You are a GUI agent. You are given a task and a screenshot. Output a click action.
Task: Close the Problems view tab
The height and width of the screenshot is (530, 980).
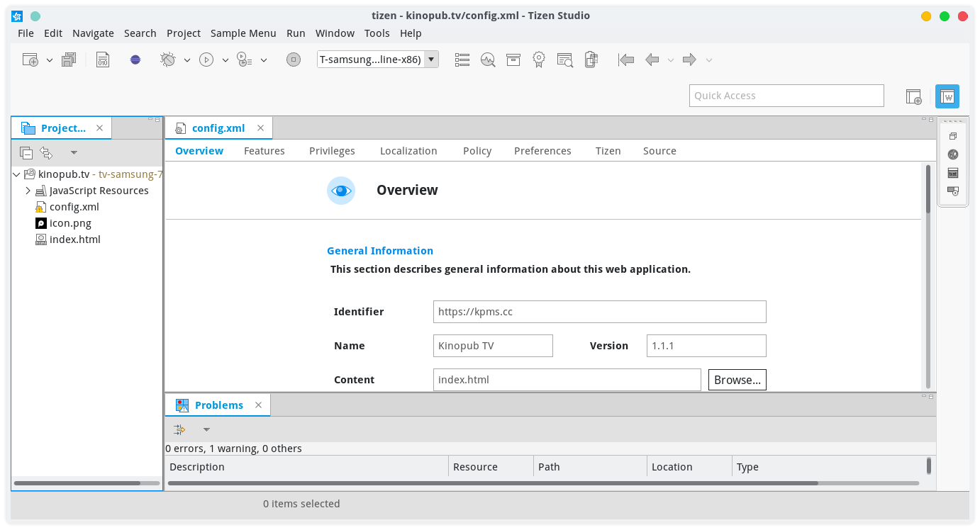click(258, 405)
